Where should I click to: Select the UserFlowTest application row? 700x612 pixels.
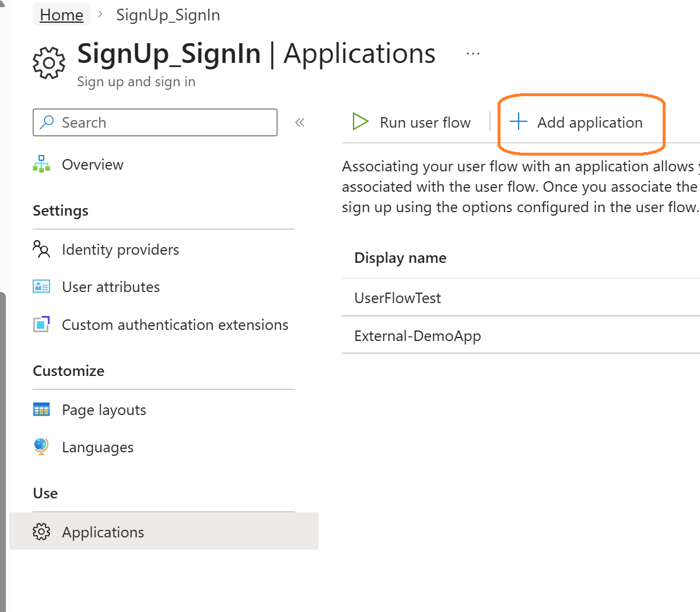coord(398,298)
